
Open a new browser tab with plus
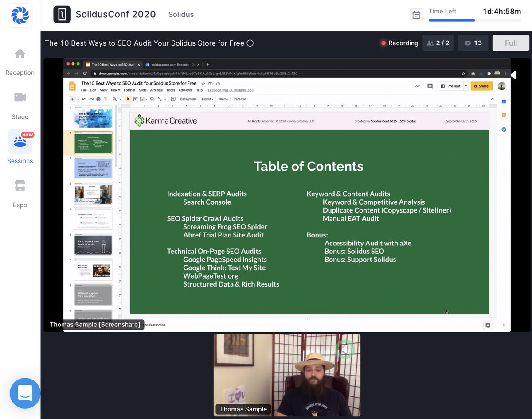coord(208,65)
